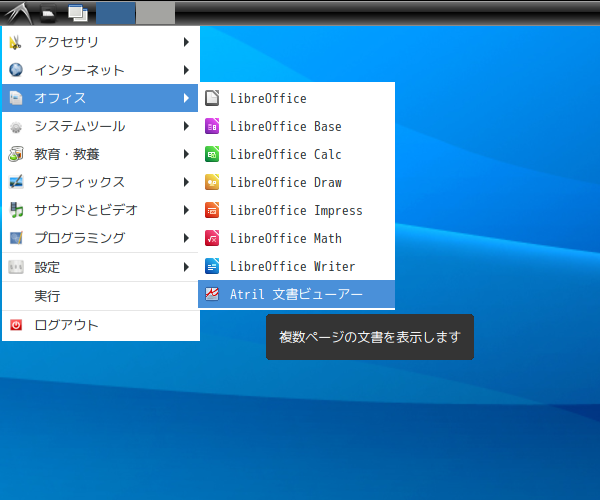This screenshot has height=500, width=600.
Task: Click the red ログアウト power icon
Action: (16, 325)
